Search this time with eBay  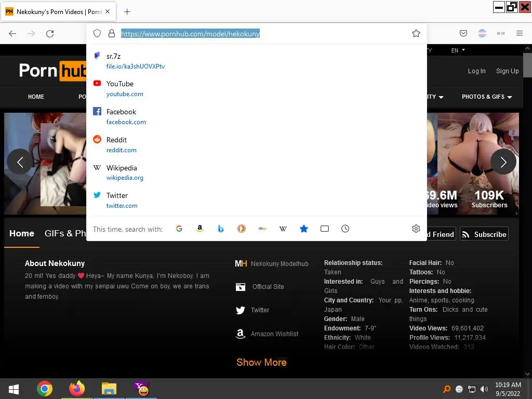click(262, 229)
